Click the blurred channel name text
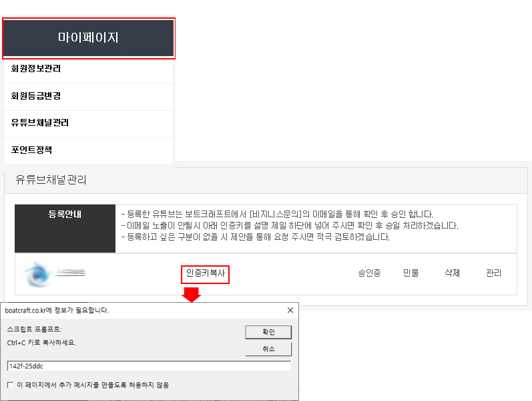Viewport: 532px width, 401px height. pos(70,273)
